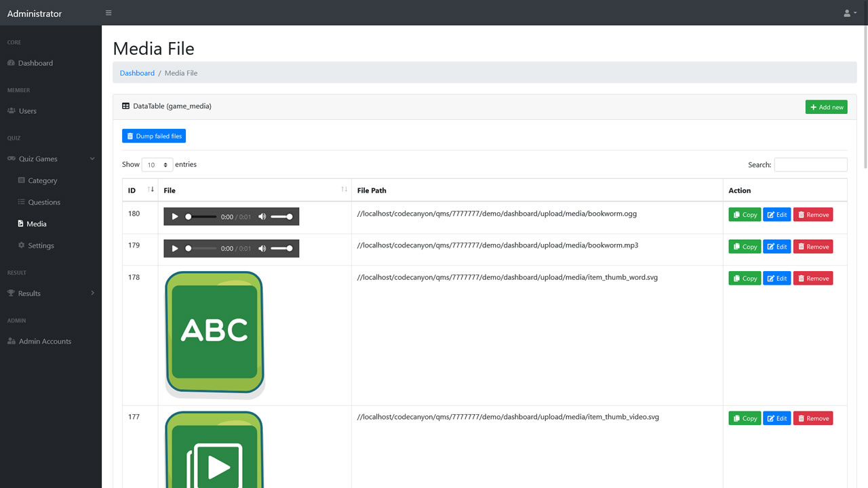Click the Add new button

(x=826, y=107)
